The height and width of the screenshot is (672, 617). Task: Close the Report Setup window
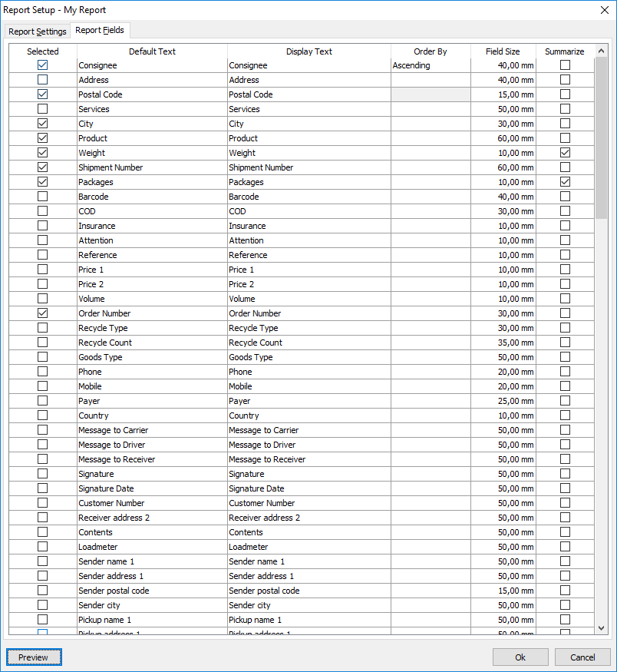(605, 10)
